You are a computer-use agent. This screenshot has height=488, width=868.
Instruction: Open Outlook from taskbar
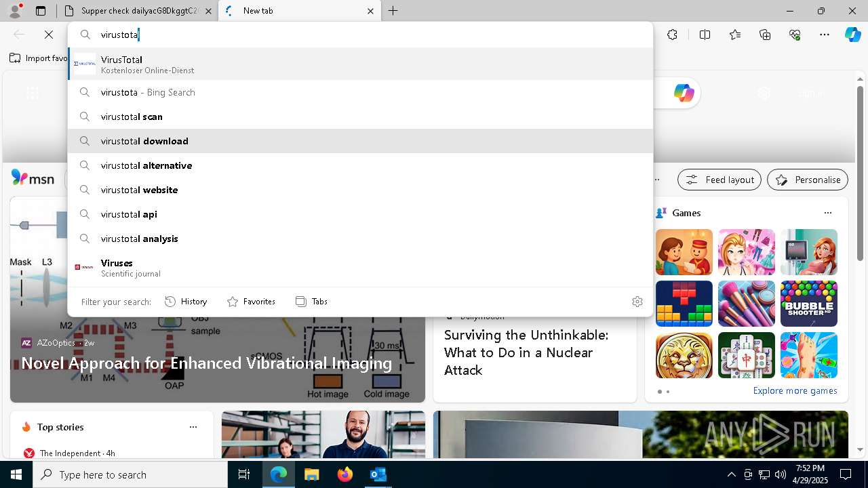[378, 474]
